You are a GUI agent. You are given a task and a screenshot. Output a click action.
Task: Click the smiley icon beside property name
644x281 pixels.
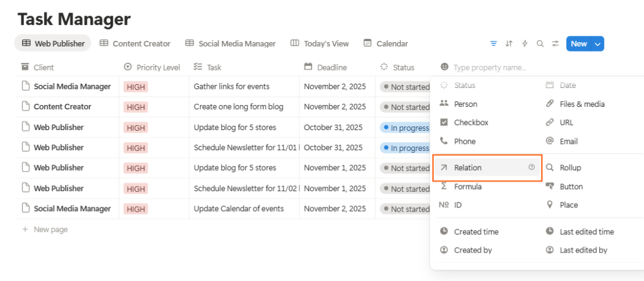445,67
